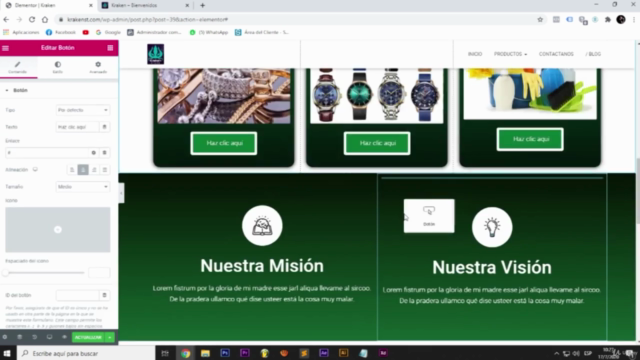Click the Windows taskbar search box
640x360 pixels.
point(86,353)
